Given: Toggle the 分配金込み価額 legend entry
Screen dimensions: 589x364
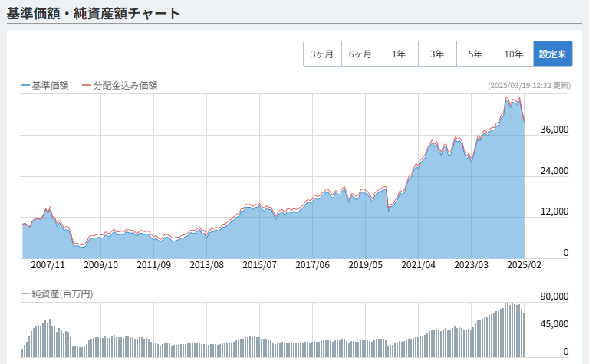Looking at the screenshot, I should click(120, 86).
